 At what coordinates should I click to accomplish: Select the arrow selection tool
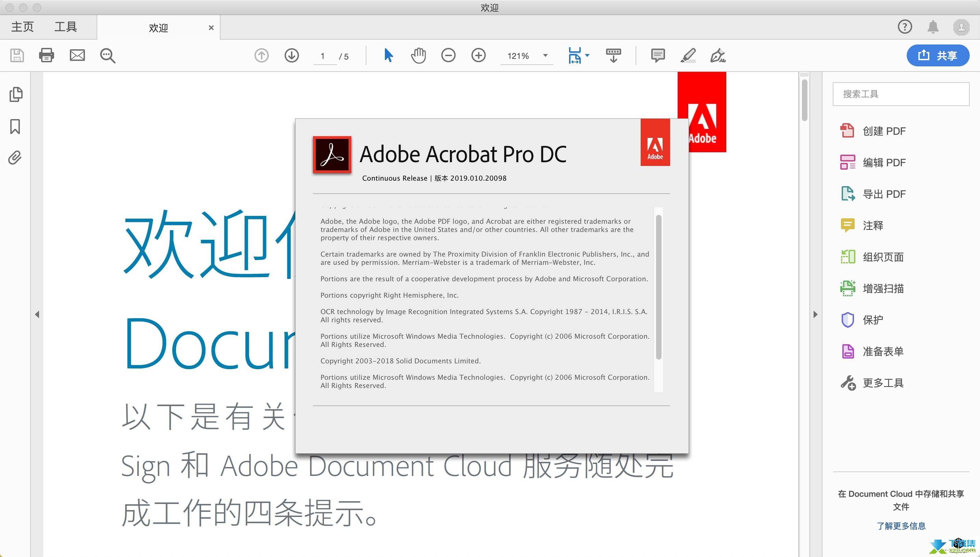pyautogui.click(x=388, y=55)
